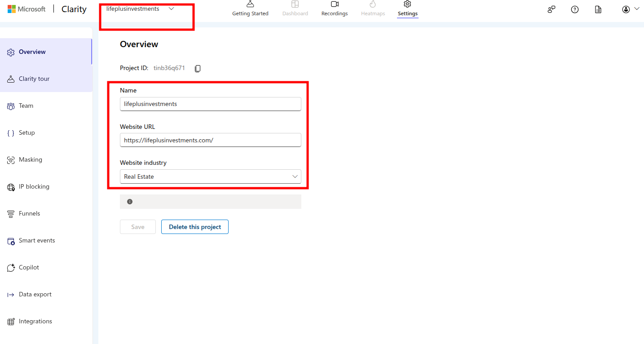Open the documentation page icon

pyautogui.click(x=598, y=9)
